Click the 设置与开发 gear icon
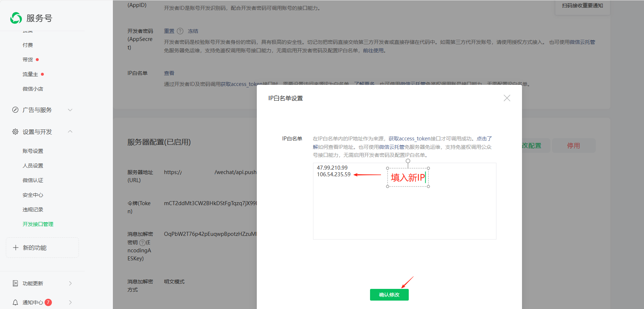The height and width of the screenshot is (309, 644). tap(15, 132)
